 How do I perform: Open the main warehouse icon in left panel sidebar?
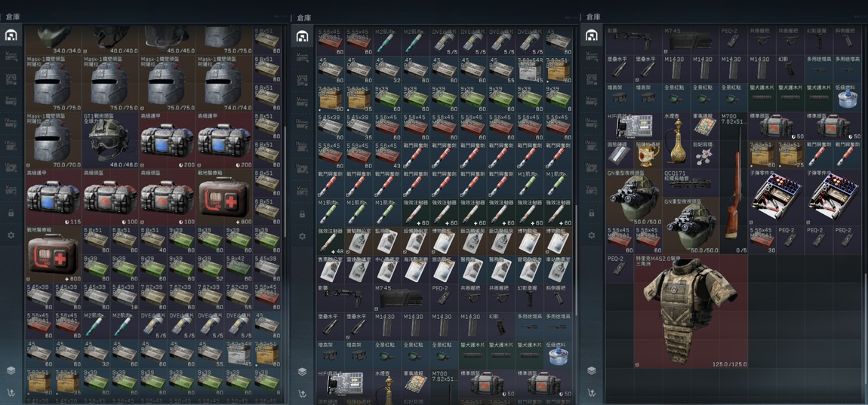pyautogui.click(x=11, y=36)
